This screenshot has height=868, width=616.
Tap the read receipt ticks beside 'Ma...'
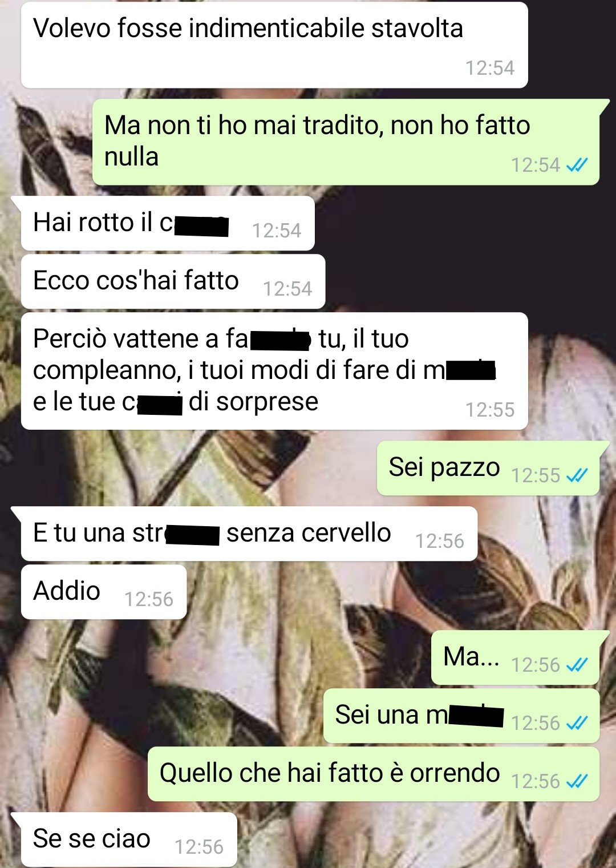point(576,665)
